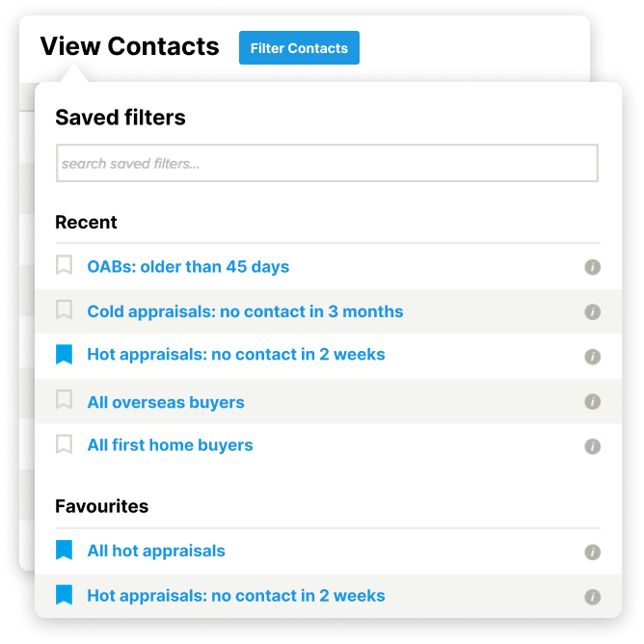
Task: Show info for Favourites Hot appraisals filter
Action: (x=592, y=597)
